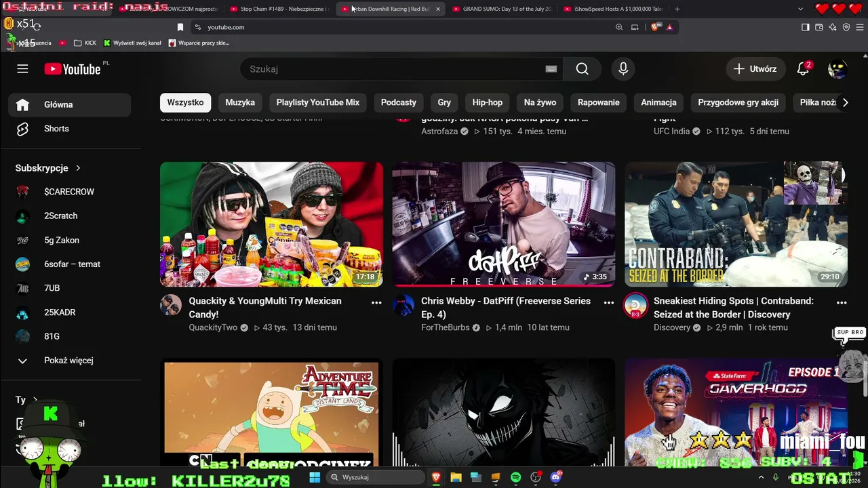The image size is (868, 488).
Task: Open the Sneakiest Hiding Spots video title
Action: click(x=734, y=307)
